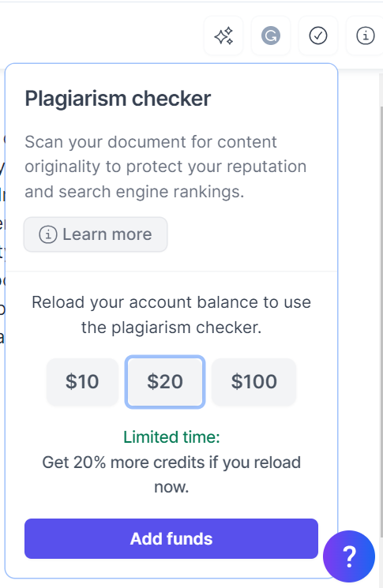Click the Get 20% more credits text

(171, 475)
